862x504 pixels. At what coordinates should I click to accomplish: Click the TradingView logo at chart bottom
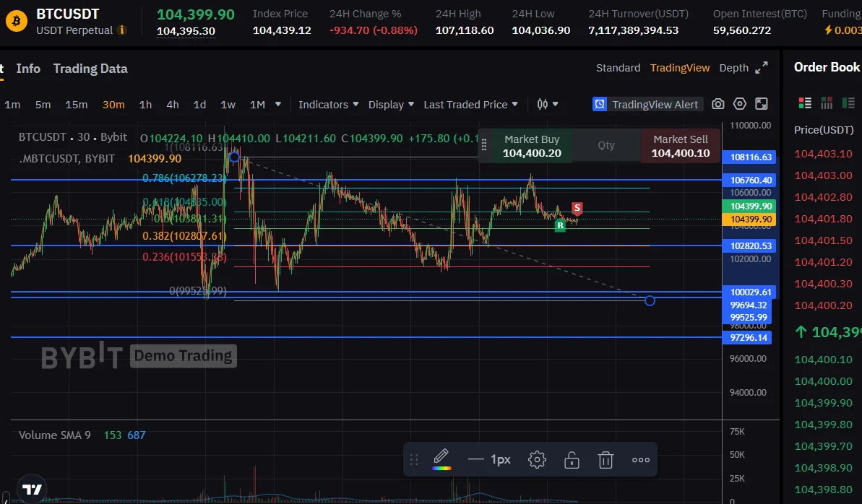point(32,489)
